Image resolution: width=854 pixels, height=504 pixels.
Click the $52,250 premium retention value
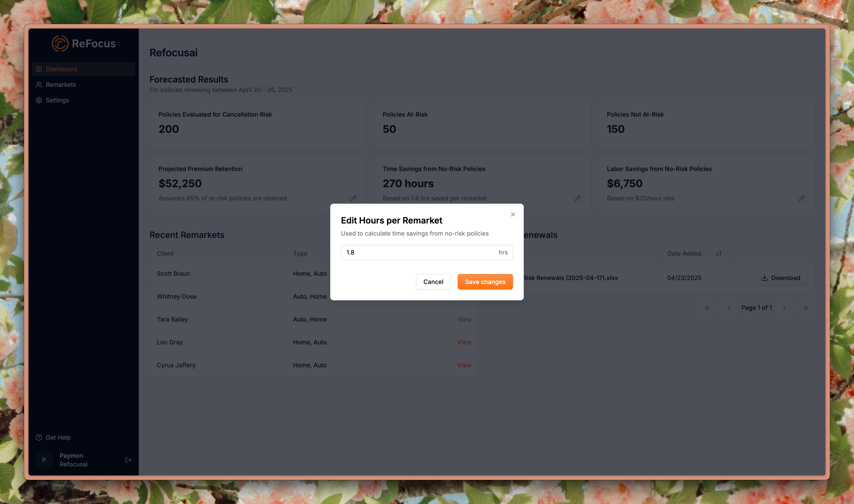pyautogui.click(x=180, y=184)
